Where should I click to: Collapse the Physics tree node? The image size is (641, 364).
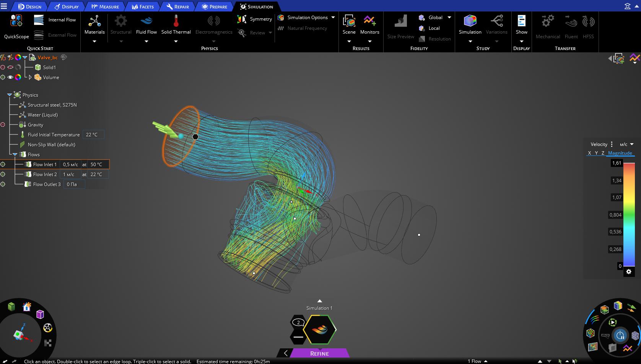click(9, 95)
